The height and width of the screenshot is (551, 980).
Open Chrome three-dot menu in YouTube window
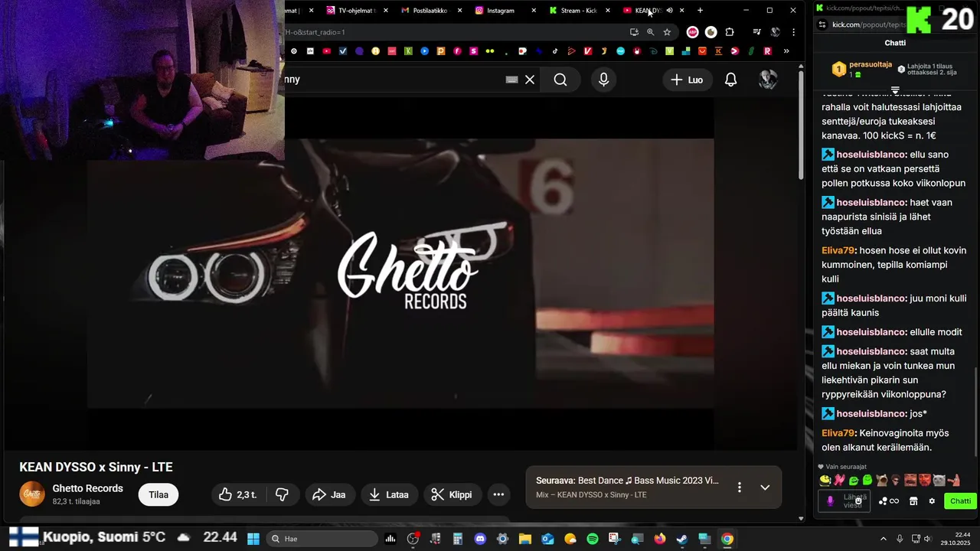pyautogui.click(x=793, y=32)
